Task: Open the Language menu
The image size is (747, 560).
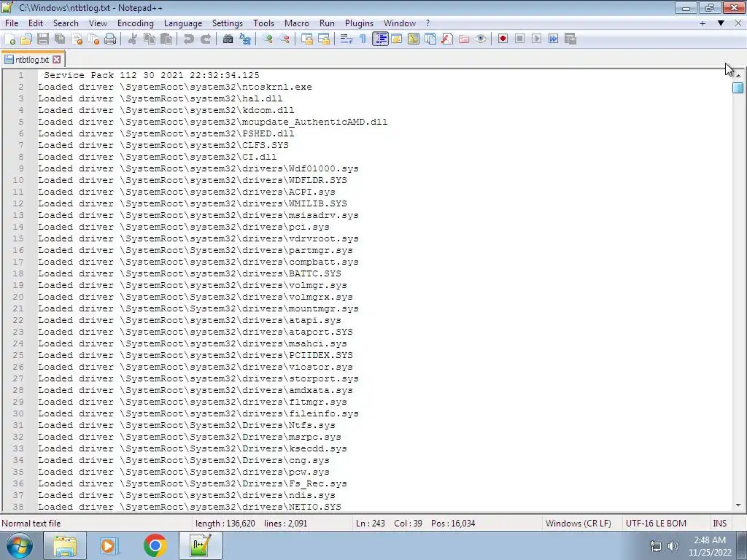Action: coord(183,23)
